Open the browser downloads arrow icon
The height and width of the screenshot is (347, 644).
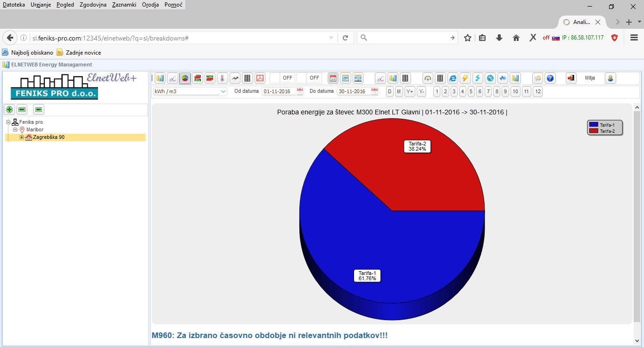click(x=499, y=38)
